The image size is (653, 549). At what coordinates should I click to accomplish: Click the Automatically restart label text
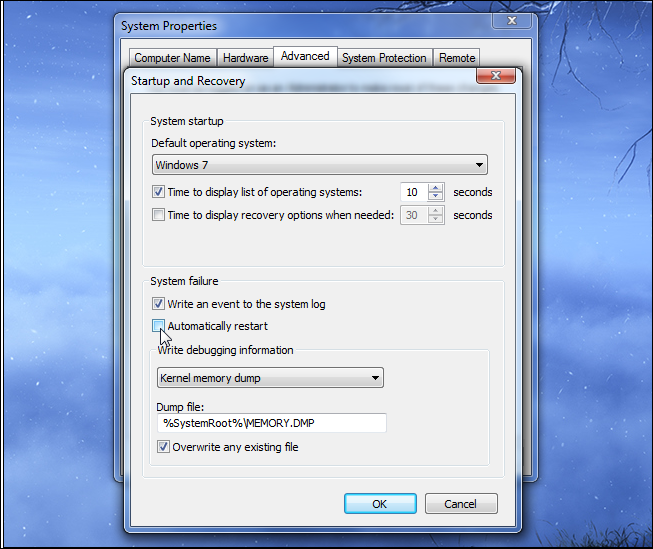[x=217, y=326]
